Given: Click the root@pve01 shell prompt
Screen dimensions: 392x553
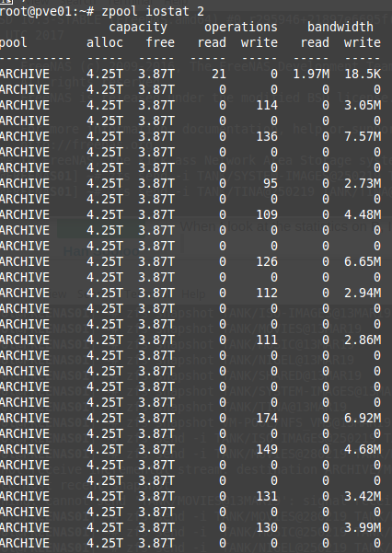Looking at the screenshot, I should tap(47, 12).
